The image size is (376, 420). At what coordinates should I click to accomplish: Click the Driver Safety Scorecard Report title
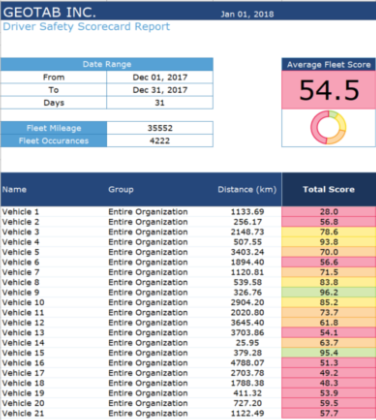pos(86,27)
